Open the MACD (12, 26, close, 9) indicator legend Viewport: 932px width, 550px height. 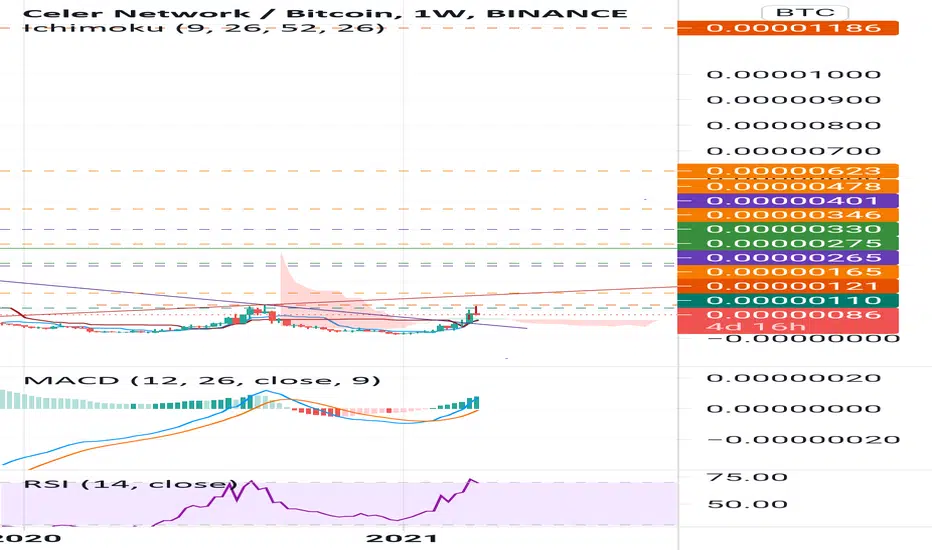[x=201, y=380]
